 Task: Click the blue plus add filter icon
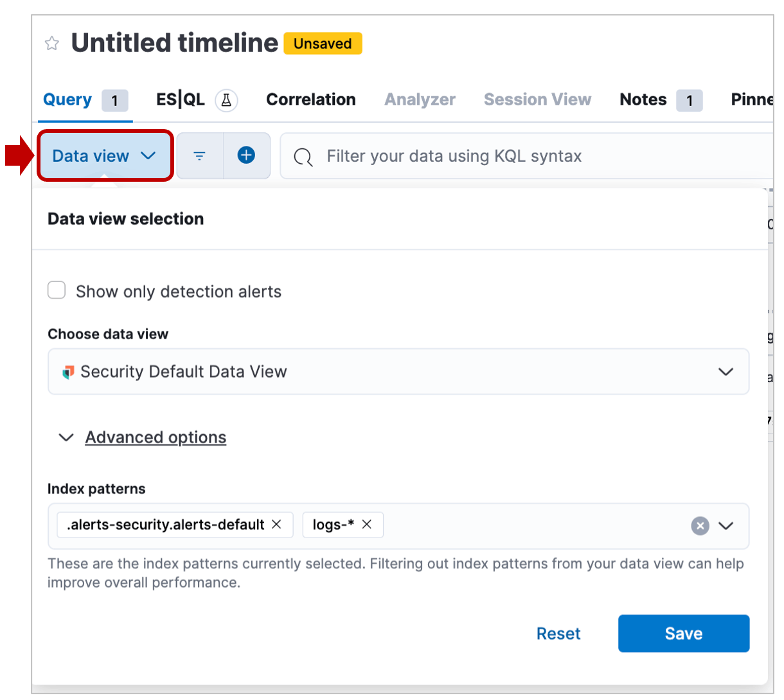tap(246, 155)
